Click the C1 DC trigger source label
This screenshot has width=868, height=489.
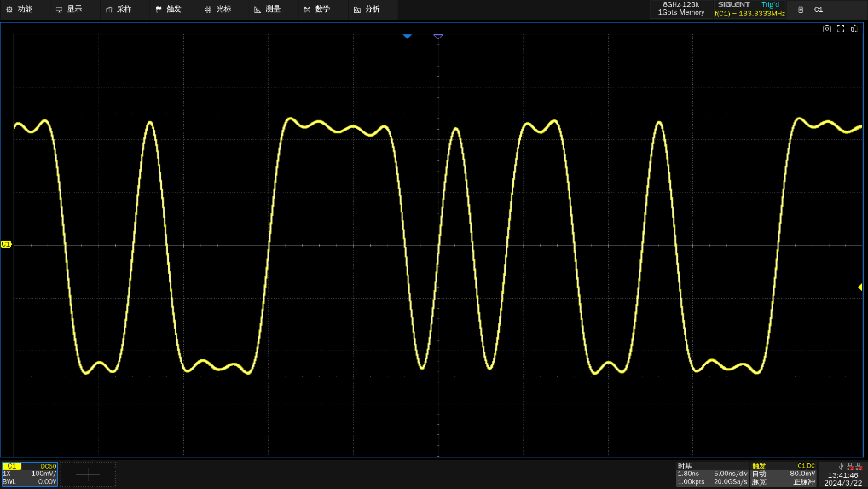point(806,466)
